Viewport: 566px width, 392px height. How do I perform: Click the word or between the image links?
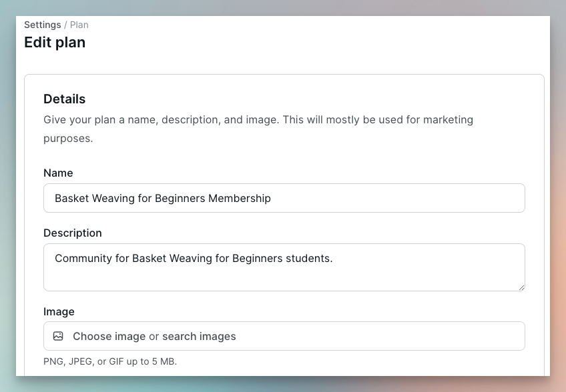tap(154, 337)
